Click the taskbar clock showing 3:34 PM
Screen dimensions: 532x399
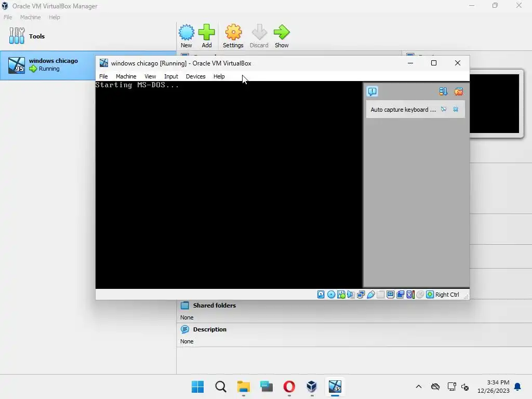pyautogui.click(x=494, y=387)
